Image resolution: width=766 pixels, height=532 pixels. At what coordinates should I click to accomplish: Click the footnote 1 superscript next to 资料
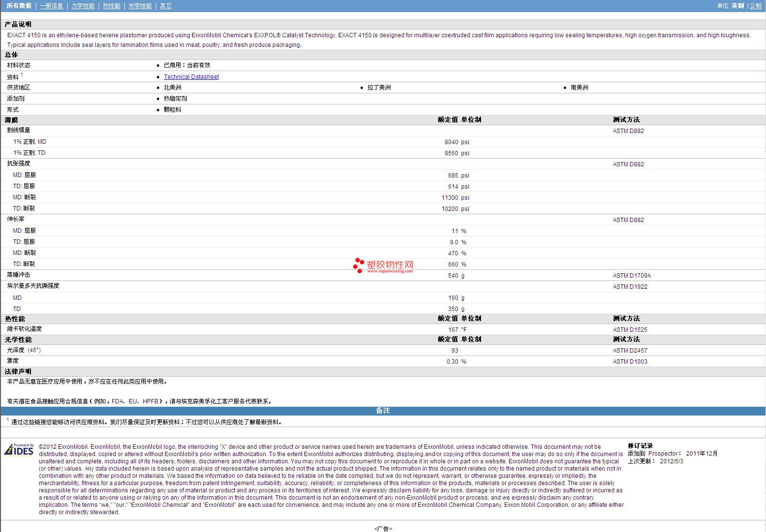22,75
